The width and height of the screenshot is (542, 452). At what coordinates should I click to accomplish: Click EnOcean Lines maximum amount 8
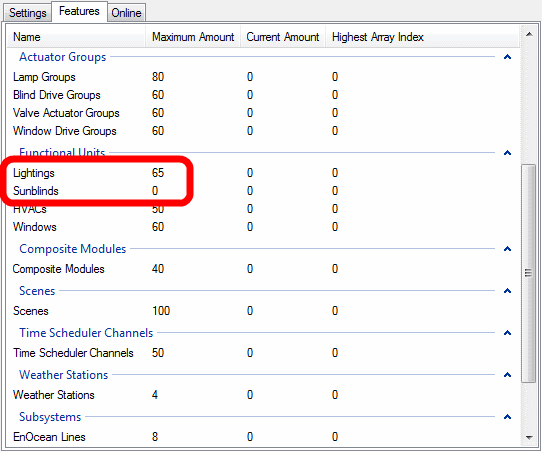point(155,437)
